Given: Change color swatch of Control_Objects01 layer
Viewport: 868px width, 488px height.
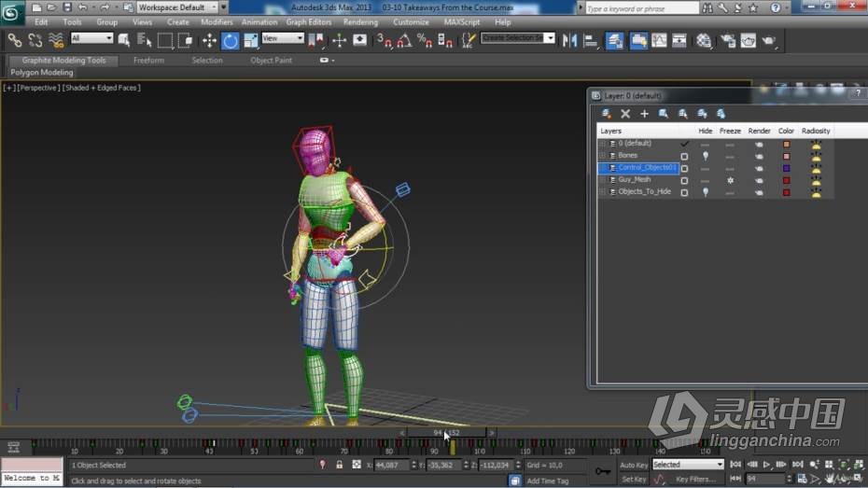Looking at the screenshot, I should [786, 168].
